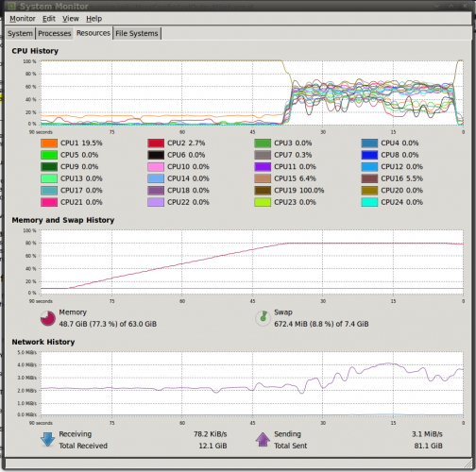Open the Monitor menu
The height and width of the screenshot is (472, 476).
point(23,19)
